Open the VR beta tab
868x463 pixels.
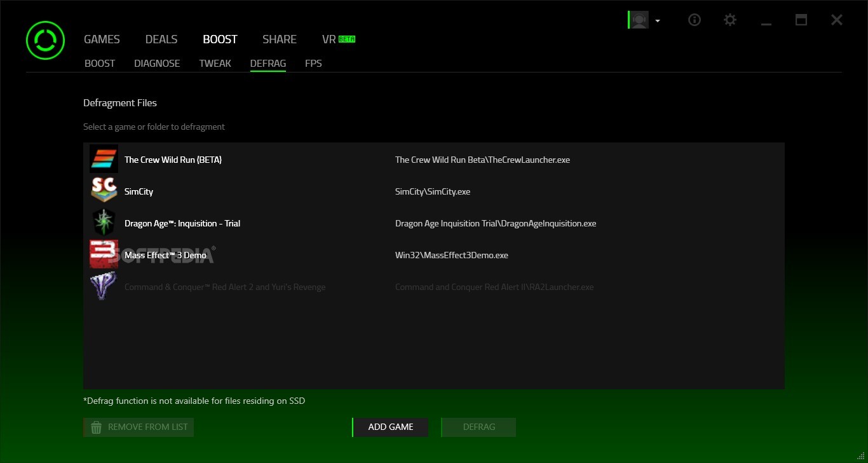tap(329, 39)
